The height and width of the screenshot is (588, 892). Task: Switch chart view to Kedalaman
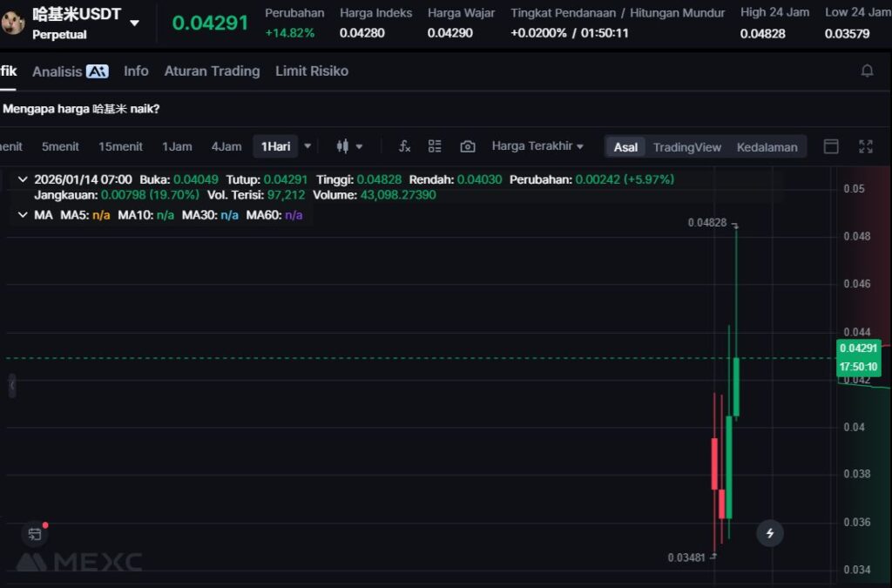(767, 147)
